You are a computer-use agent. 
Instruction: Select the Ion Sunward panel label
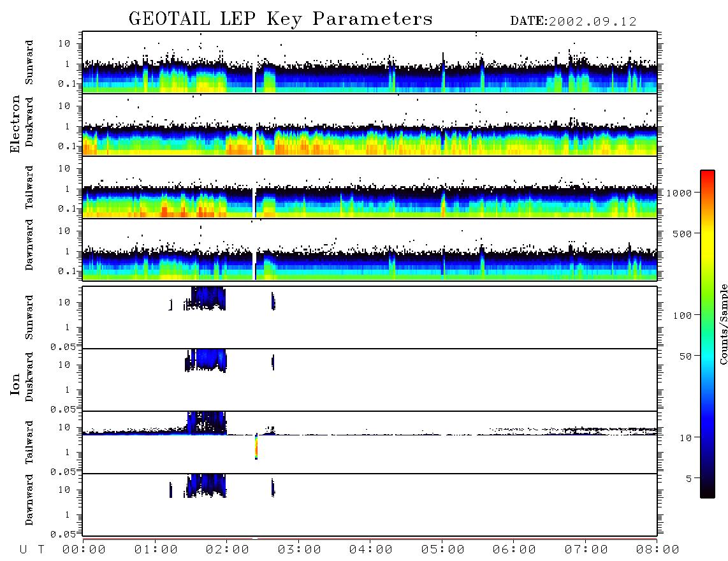[29, 317]
